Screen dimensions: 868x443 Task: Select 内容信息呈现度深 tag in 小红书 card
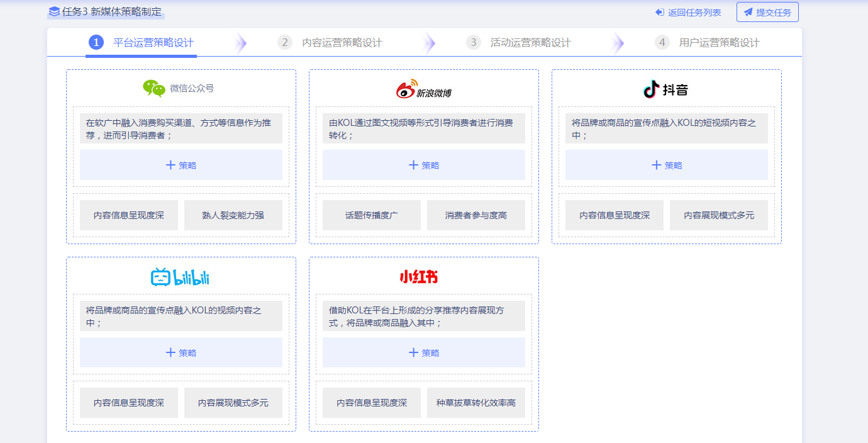click(372, 403)
